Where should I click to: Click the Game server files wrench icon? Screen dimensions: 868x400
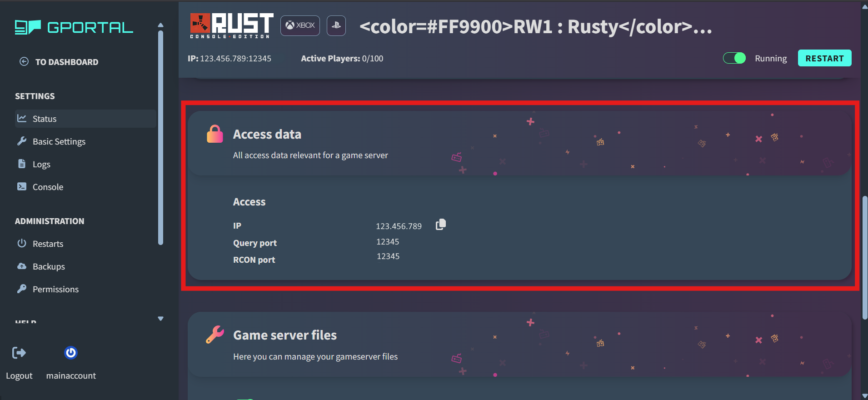tap(215, 335)
